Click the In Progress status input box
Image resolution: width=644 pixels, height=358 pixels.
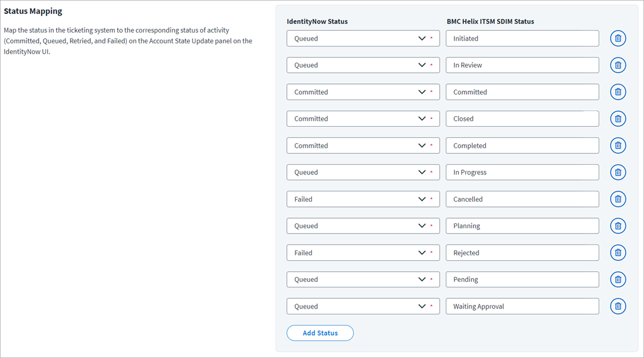[x=521, y=172]
